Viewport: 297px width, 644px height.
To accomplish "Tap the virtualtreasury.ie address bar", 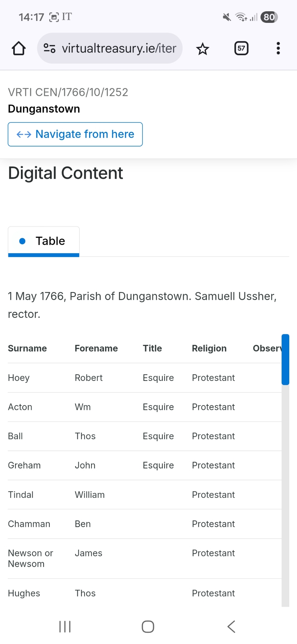I will [119, 48].
